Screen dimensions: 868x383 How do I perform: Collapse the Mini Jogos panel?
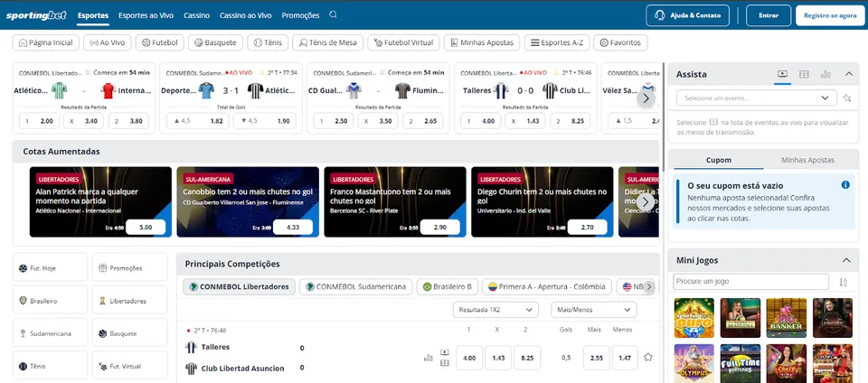tap(846, 260)
